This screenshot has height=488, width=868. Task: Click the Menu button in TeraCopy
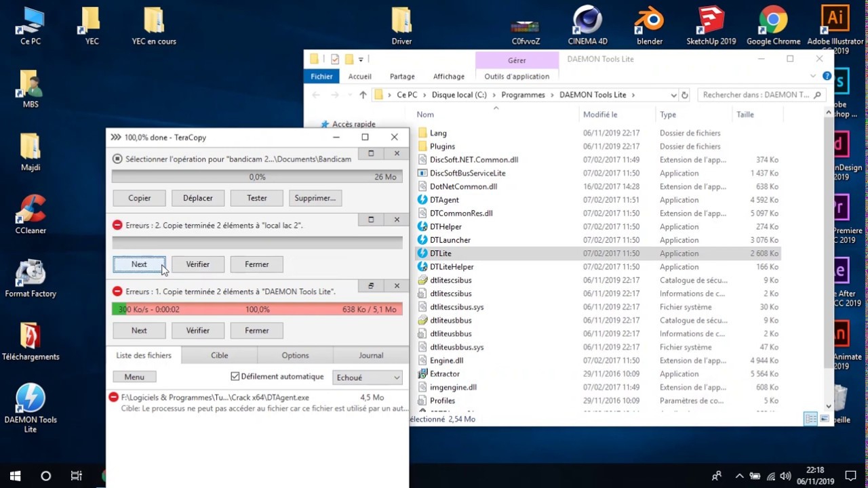(134, 377)
